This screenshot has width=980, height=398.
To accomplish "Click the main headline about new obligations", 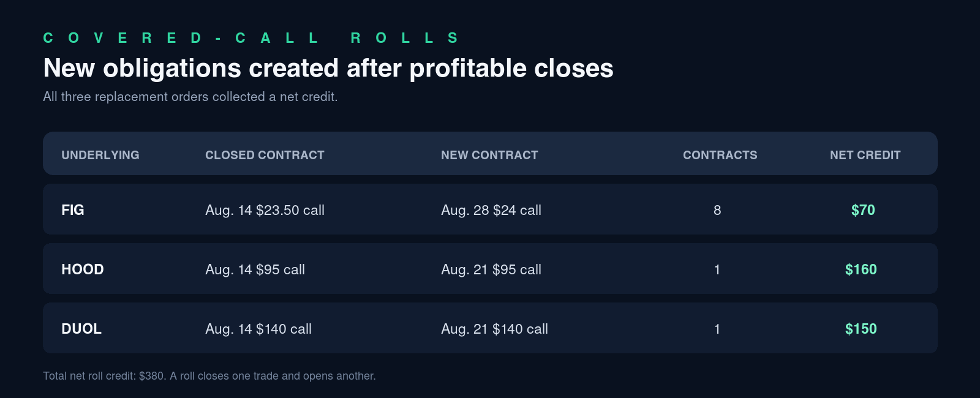I will [328, 68].
